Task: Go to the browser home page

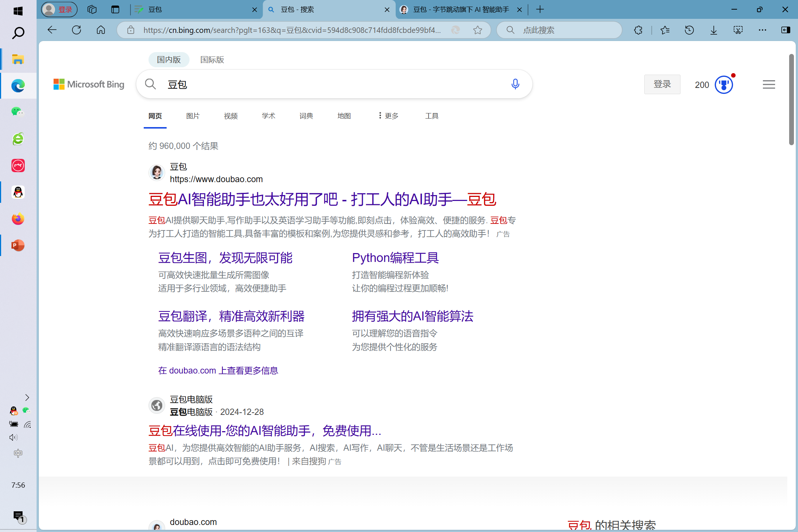Action: (x=101, y=30)
